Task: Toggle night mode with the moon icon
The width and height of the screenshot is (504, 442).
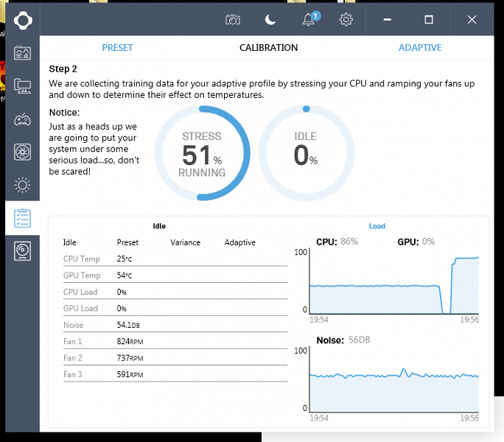Action: (270, 20)
